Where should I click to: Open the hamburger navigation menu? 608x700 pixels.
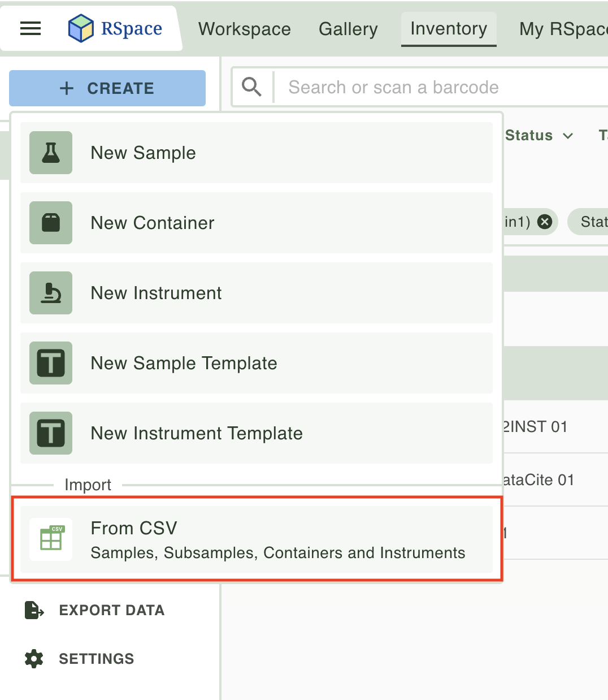pyautogui.click(x=31, y=28)
